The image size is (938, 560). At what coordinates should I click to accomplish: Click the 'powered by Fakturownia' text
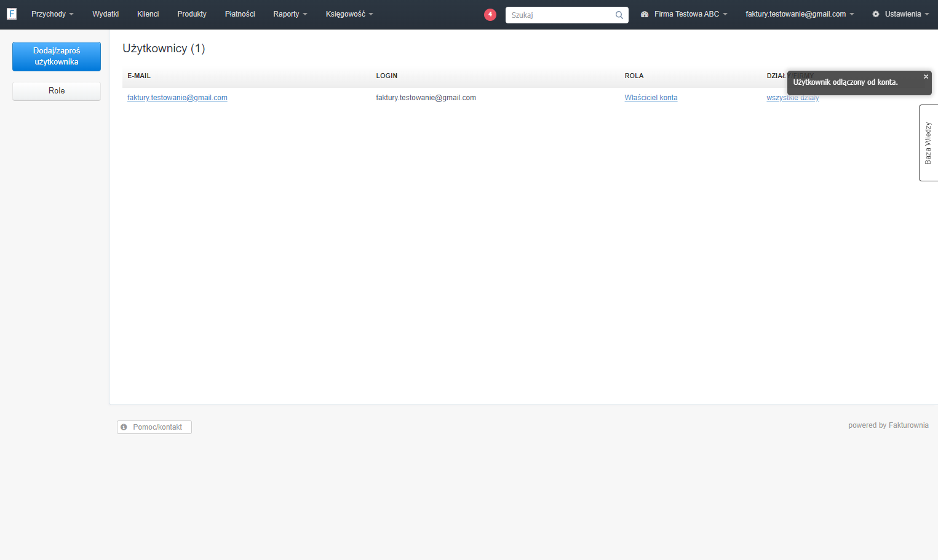pyautogui.click(x=888, y=425)
